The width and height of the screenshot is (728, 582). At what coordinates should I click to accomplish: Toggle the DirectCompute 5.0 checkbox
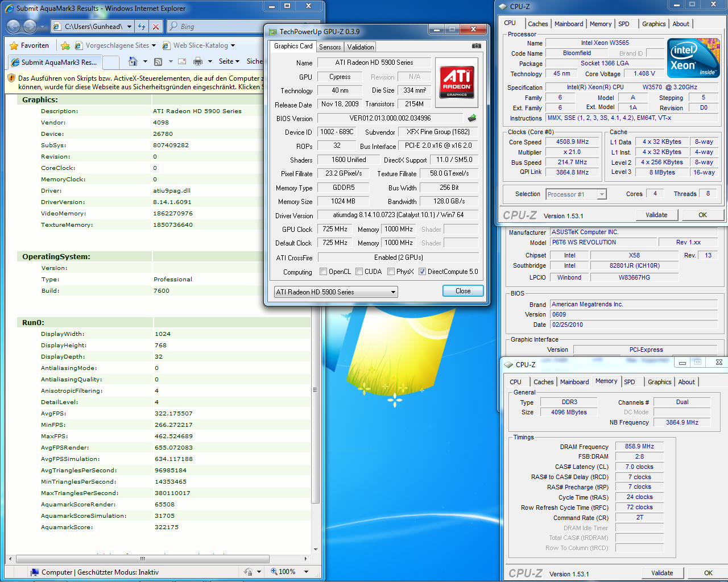(x=422, y=272)
